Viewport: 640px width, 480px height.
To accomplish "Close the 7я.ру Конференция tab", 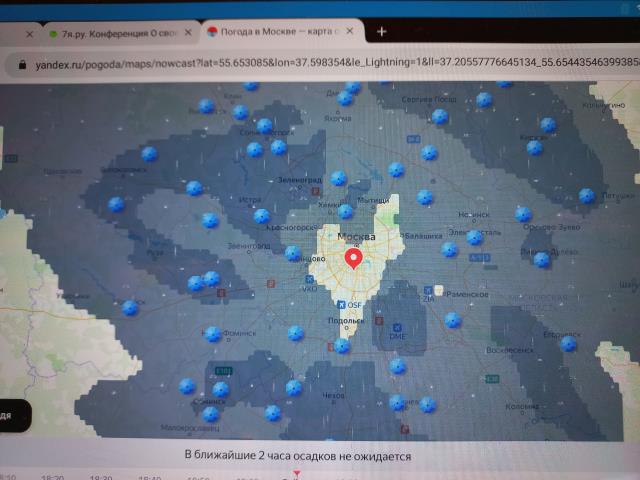I will (189, 33).
